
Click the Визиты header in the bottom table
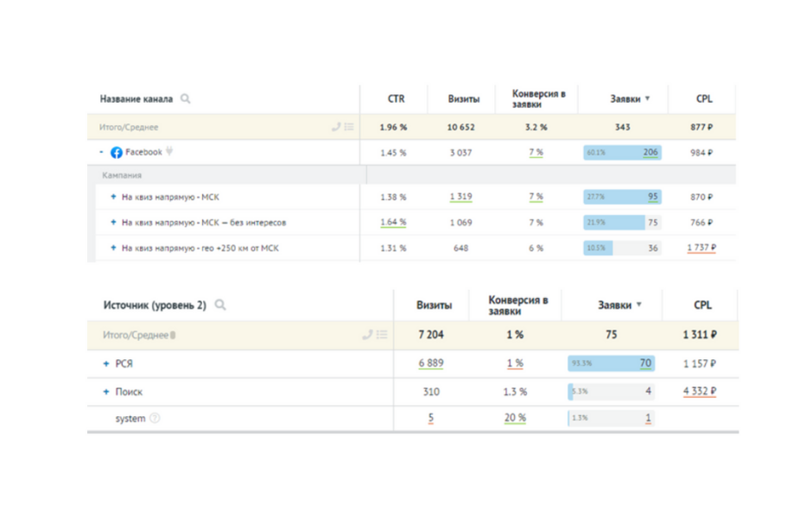(434, 306)
